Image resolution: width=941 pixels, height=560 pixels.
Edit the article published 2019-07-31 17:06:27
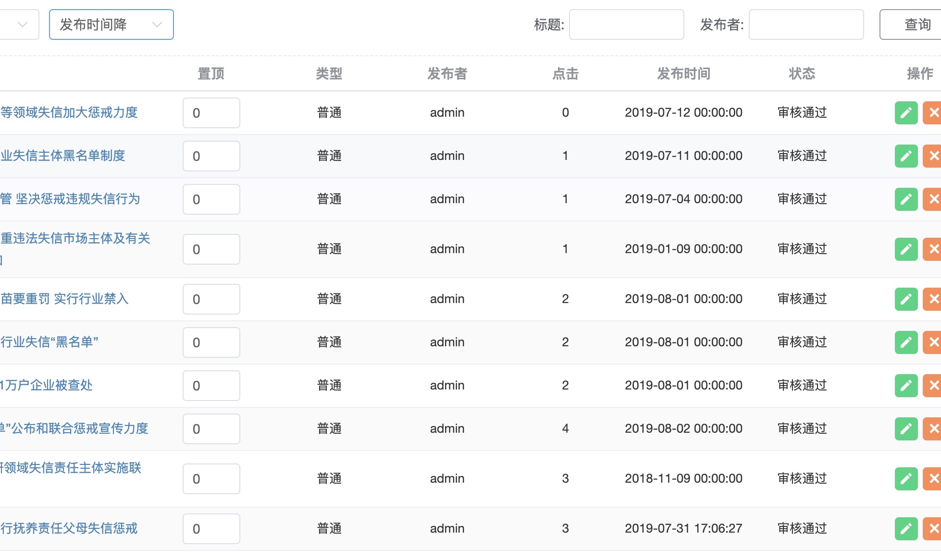click(x=906, y=529)
